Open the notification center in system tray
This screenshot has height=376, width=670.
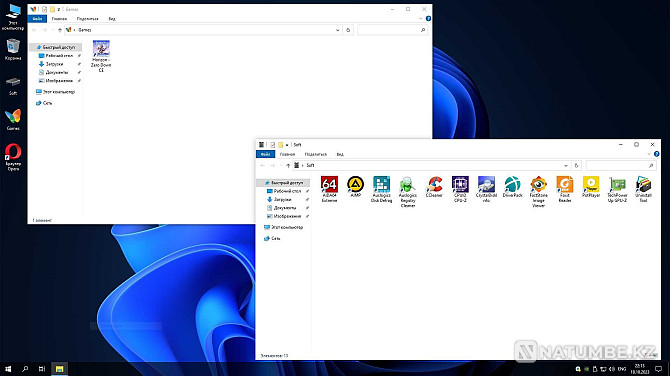658,369
